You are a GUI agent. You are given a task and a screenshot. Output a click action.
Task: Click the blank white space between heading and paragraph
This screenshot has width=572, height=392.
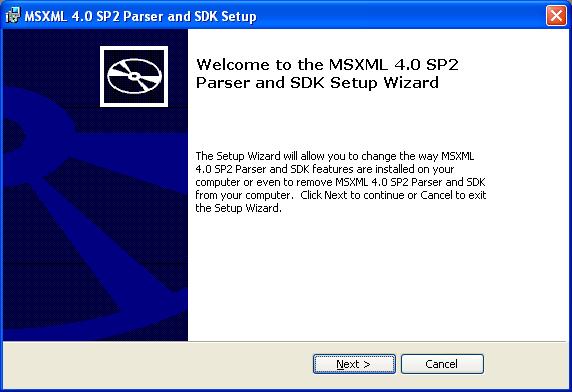(339, 120)
